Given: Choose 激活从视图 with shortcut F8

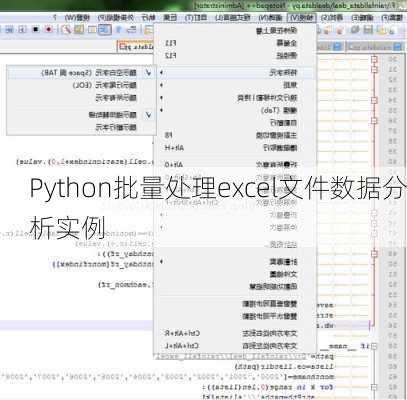Looking at the screenshot, I should pyautogui.click(x=235, y=135).
